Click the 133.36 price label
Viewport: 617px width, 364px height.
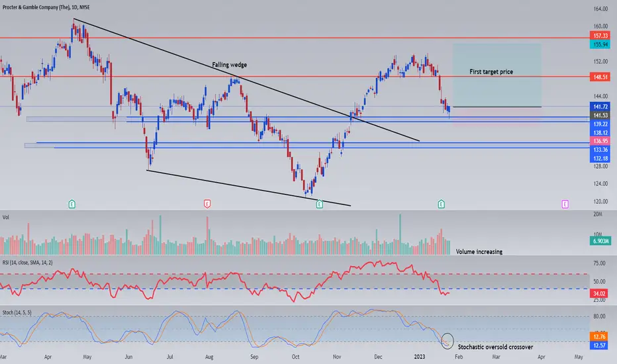point(600,150)
